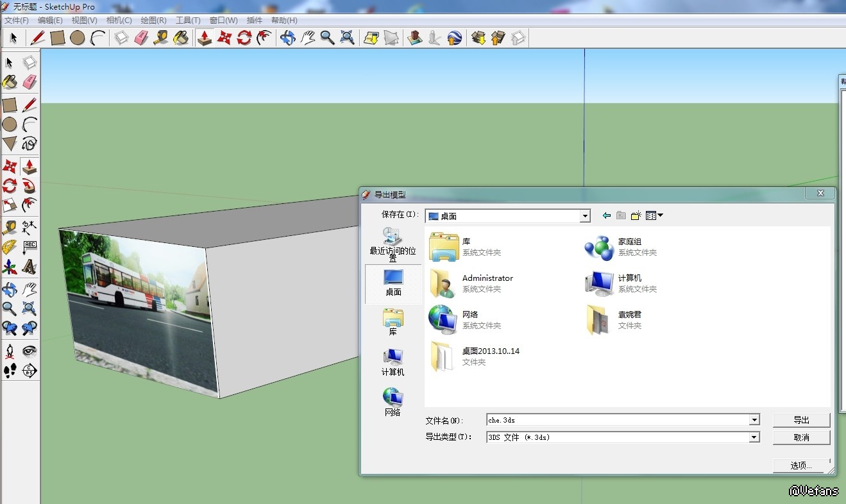
Task: Choose the Walk footprints tool
Action: 10,370
